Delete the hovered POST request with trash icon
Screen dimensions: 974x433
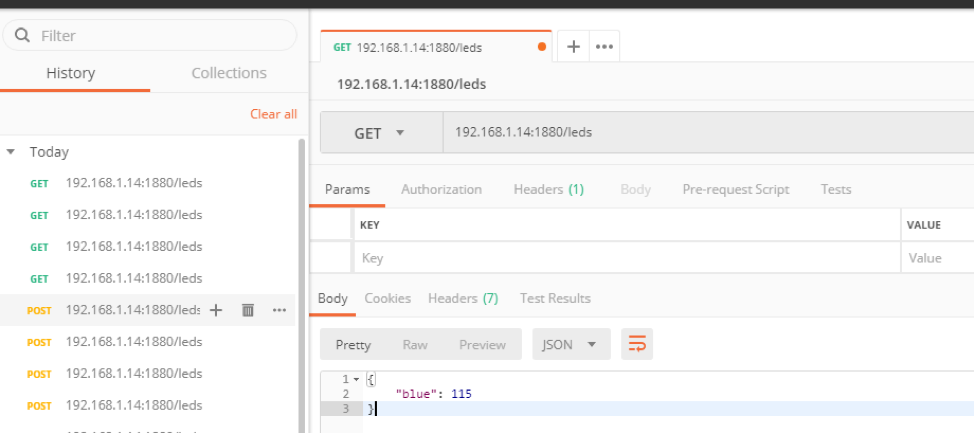pyautogui.click(x=248, y=310)
